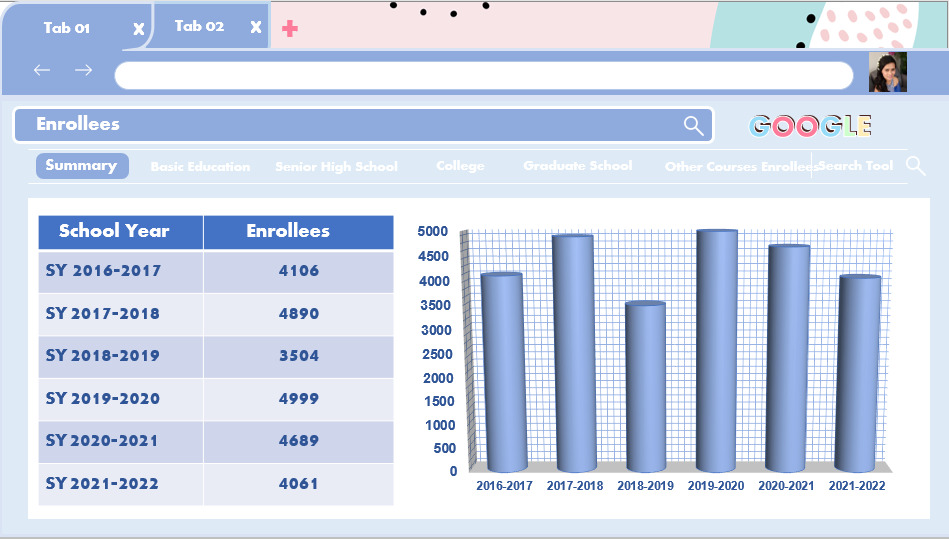Screen dimensions: 949x539
Task: Click the 2017-2018 chart bar
Action: 573,353
